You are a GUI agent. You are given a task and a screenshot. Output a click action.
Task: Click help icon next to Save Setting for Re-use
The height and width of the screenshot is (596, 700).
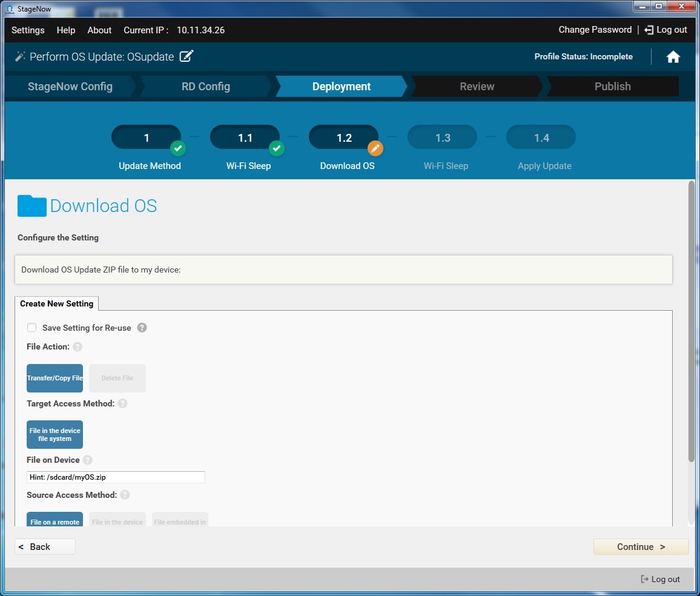click(x=142, y=328)
